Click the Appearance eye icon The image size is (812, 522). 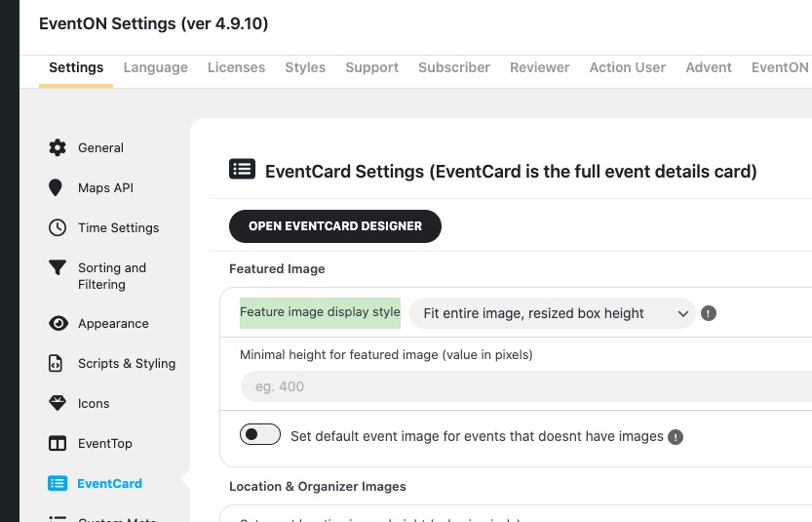click(x=58, y=323)
